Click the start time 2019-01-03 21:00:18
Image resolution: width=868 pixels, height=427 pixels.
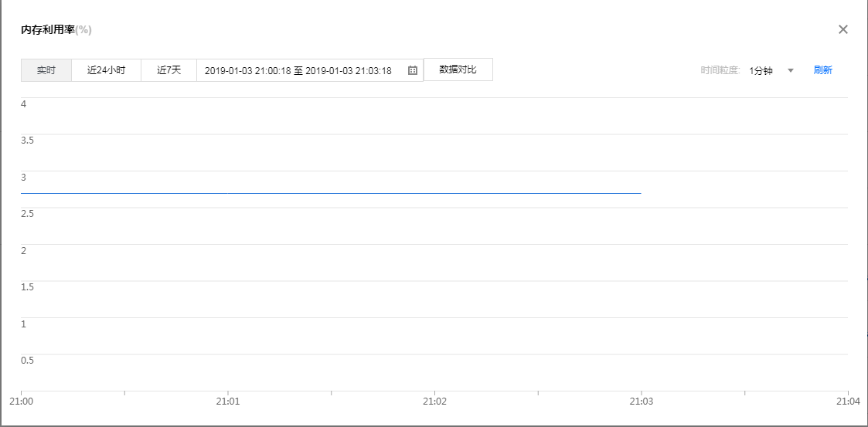(247, 70)
